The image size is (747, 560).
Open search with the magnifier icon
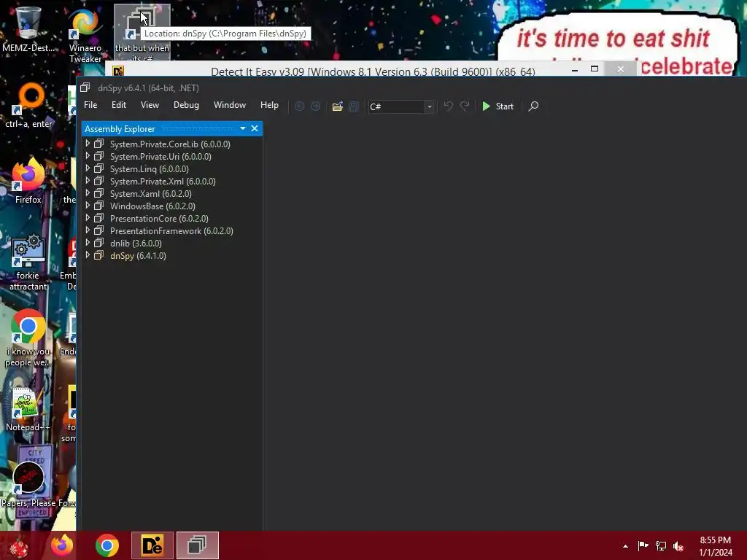point(533,106)
